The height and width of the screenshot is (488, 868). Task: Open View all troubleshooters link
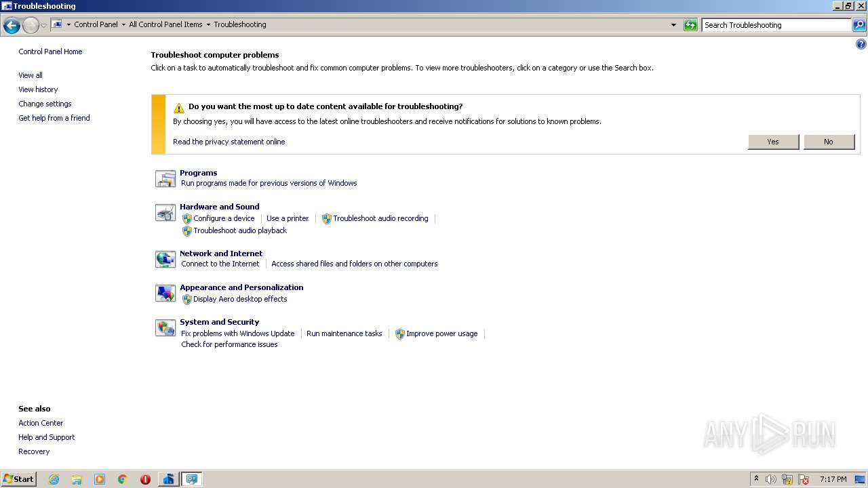[x=31, y=75]
